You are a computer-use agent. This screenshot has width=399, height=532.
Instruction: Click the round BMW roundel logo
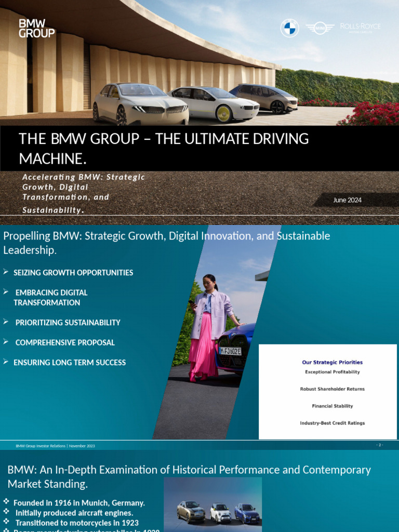click(x=289, y=28)
